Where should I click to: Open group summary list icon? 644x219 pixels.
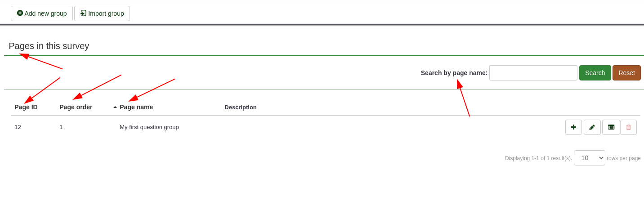[611, 127]
